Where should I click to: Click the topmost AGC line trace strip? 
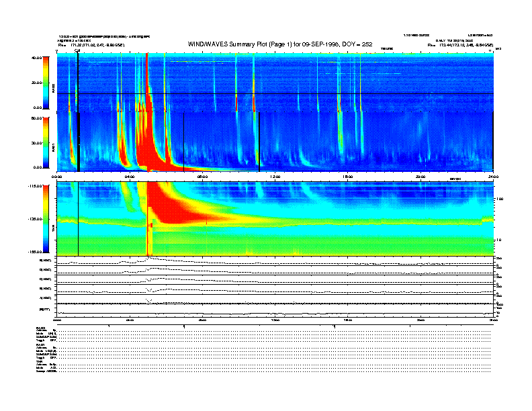tap(275, 261)
